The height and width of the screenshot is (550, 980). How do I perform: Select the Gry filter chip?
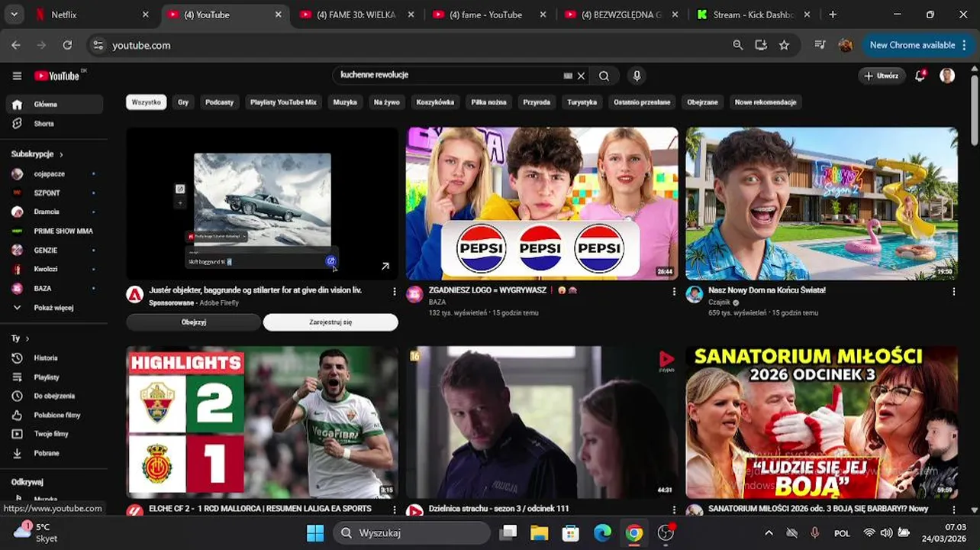click(x=183, y=102)
